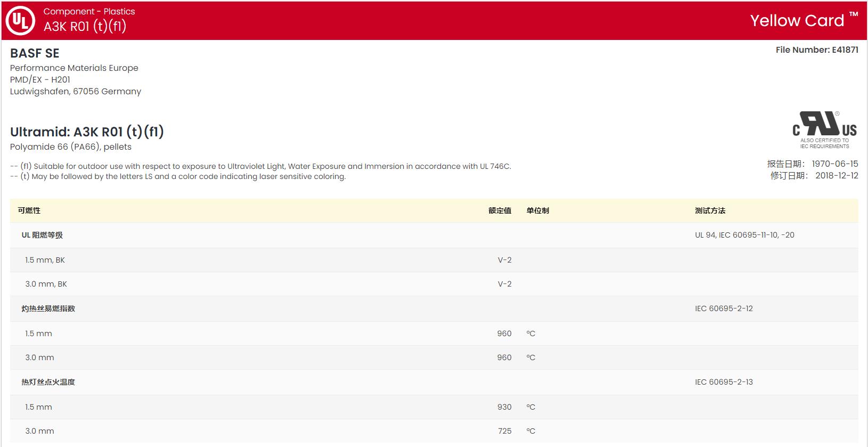868x447 pixels.
Task: Click the IEC 60695-2-12 test method
Action: coord(724,308)
